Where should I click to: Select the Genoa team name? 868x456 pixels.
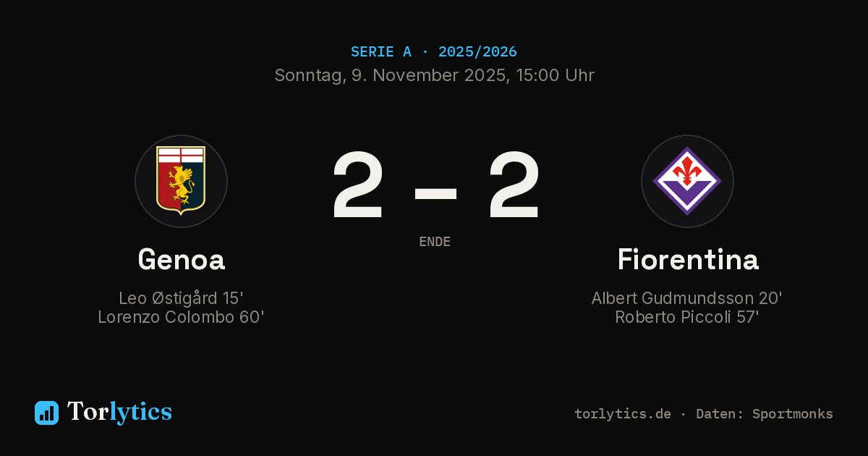[x=182, y=260]
